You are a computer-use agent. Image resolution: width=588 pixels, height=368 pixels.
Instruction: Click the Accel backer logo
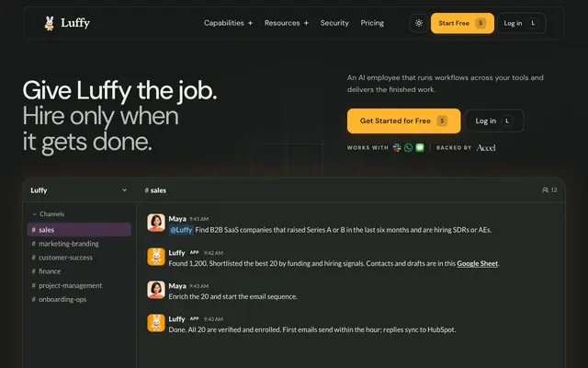click(486, 147)
